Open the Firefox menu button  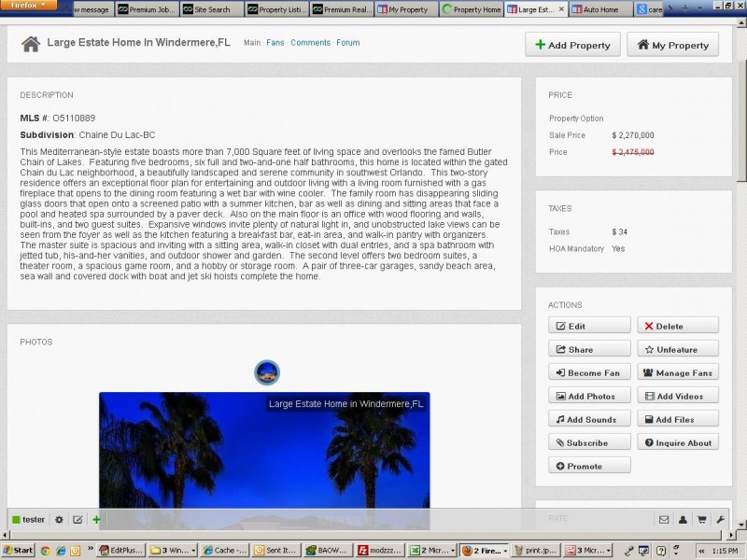pyautogui.click(x=29, y=6)
